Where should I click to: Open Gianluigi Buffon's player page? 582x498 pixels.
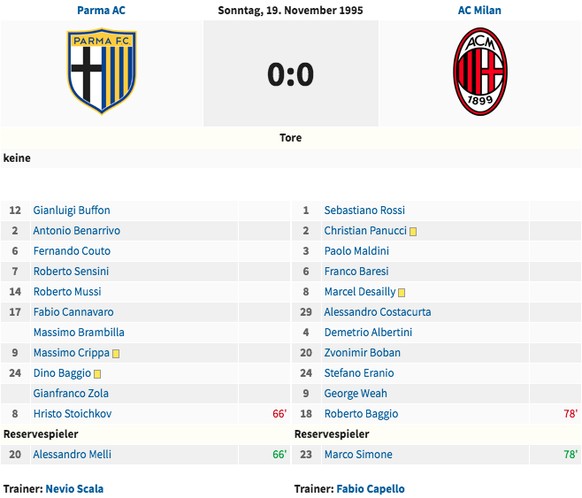(x=72, y=210)
